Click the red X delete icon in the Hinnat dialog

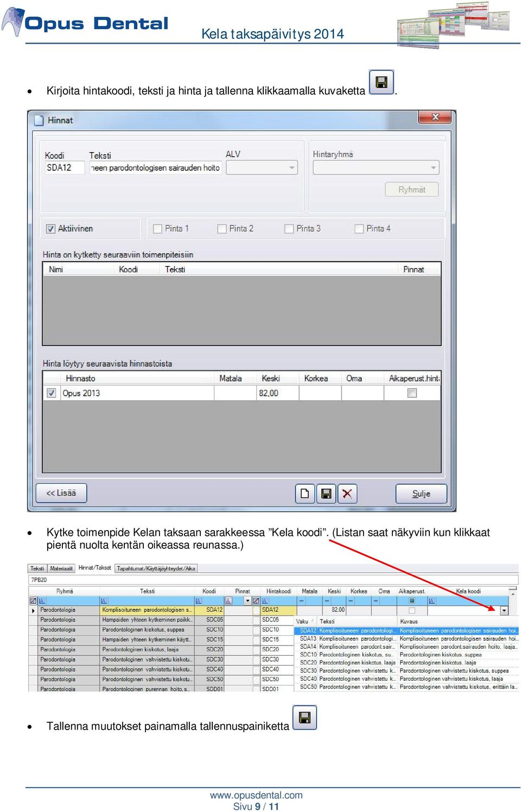tap(347, 494)
